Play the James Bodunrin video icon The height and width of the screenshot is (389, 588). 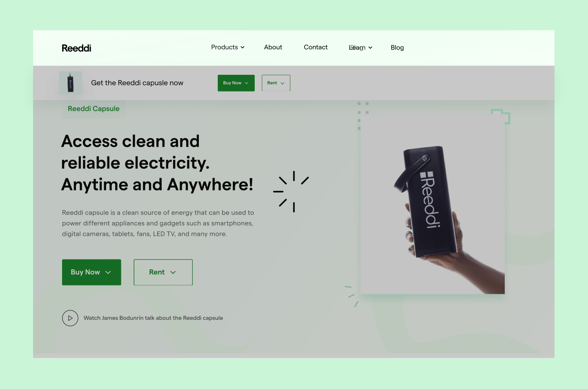70,318
